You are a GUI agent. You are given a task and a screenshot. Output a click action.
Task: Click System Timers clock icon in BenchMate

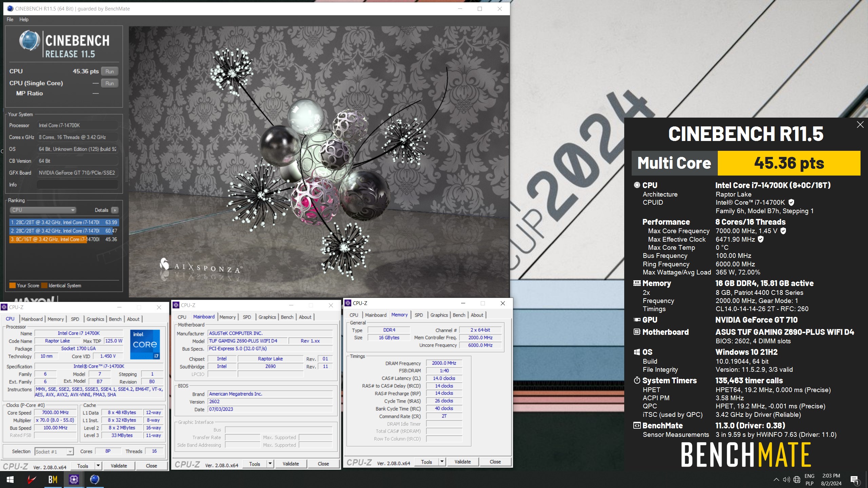click(x=637, y=380)
